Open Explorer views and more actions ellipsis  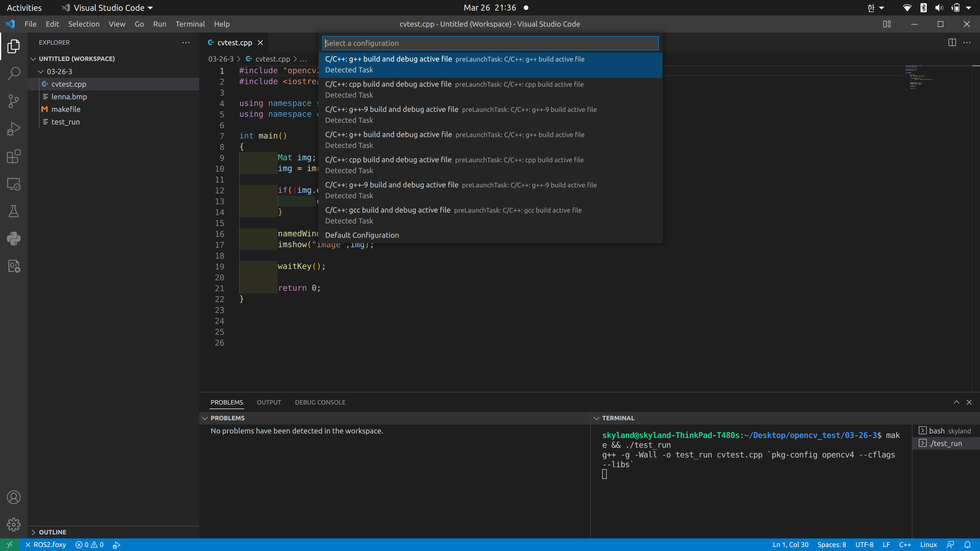(x=186, y=43)
